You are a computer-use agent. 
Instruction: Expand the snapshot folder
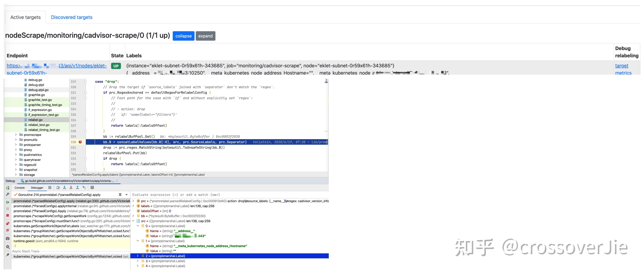click(x=16, y=170)
